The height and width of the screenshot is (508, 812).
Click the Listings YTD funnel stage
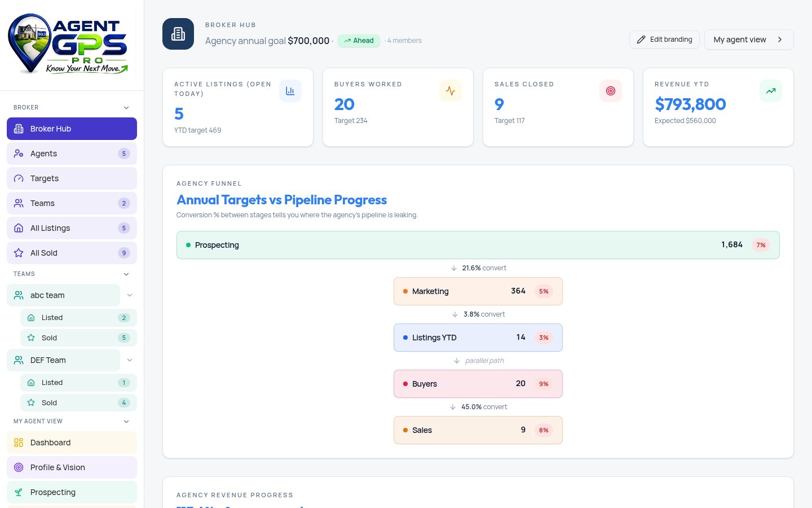coord(478,338)
